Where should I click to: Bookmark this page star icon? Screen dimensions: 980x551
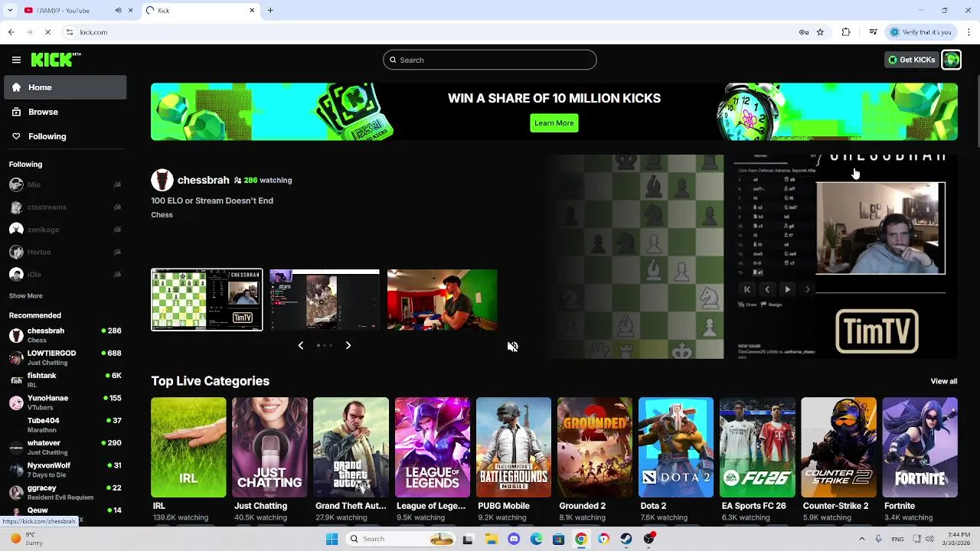click(820, 32)
